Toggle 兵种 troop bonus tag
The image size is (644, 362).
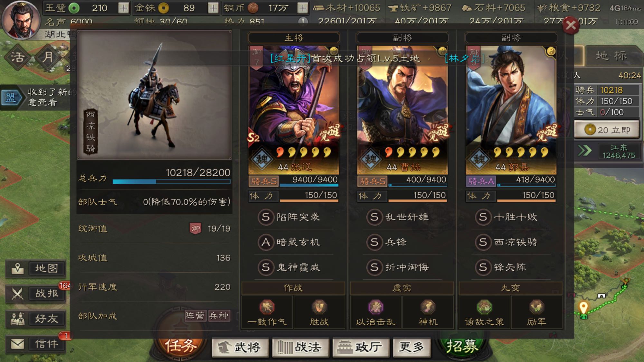[218, 316]
